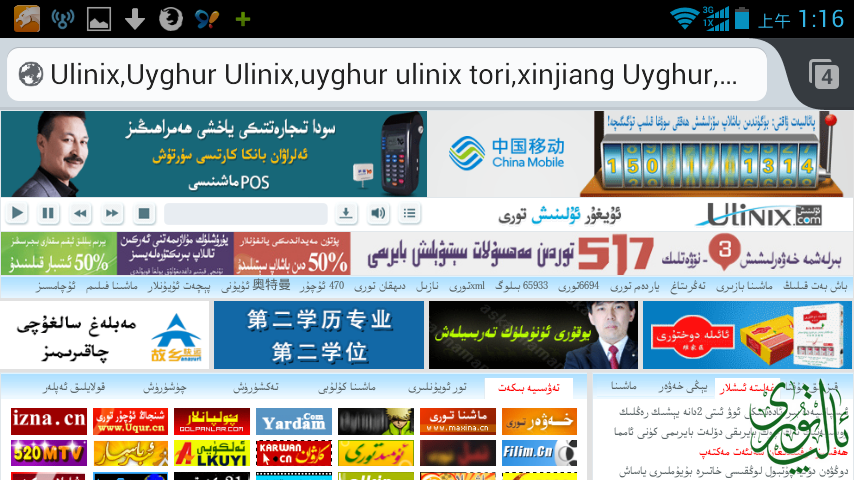Open the black banner with suited man
The width and height of the screenshot is (854, 480).
[533, 335]
